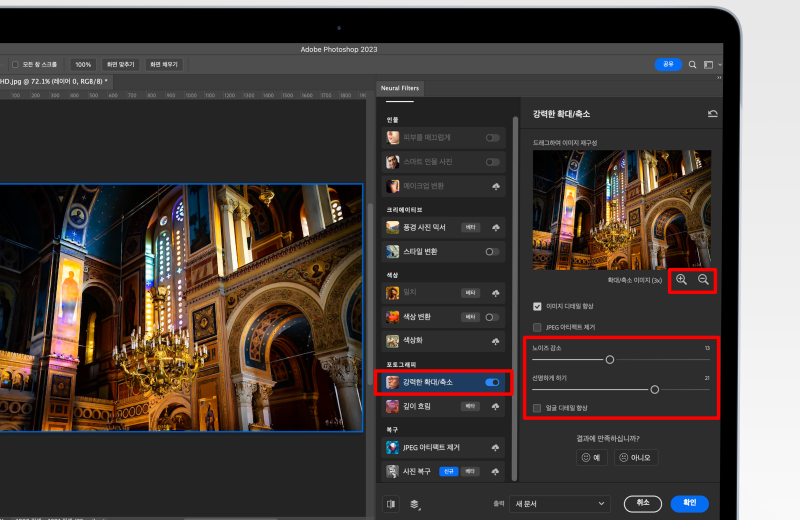Screen dimensions: 800x520
Task: Click the 스타일 변환 filter thumbnail icon
Action: click(392, 251)
